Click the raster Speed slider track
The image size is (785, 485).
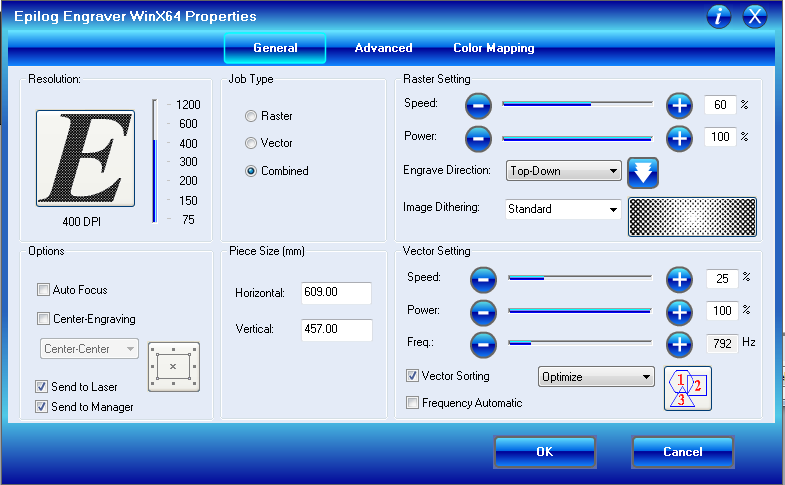(x=578, y=104)
